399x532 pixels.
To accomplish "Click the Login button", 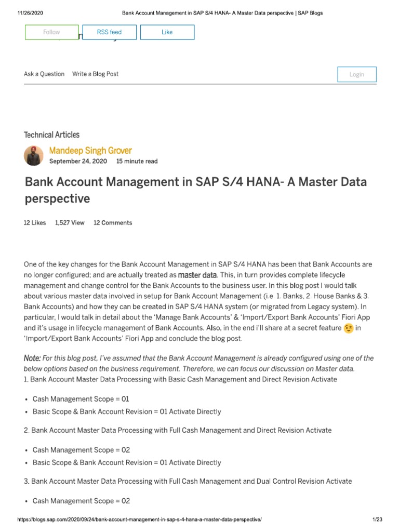I will point(356,74).
